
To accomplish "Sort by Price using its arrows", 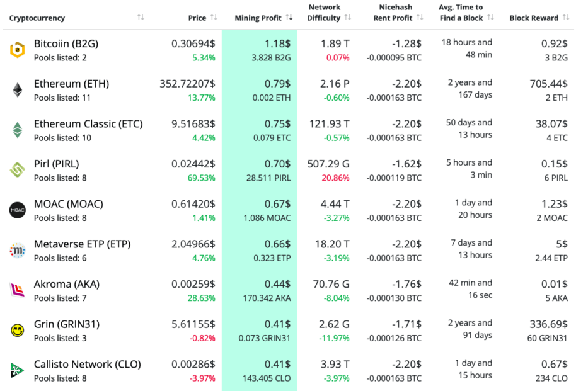I will pyautogui.click(x=214, y=18).
